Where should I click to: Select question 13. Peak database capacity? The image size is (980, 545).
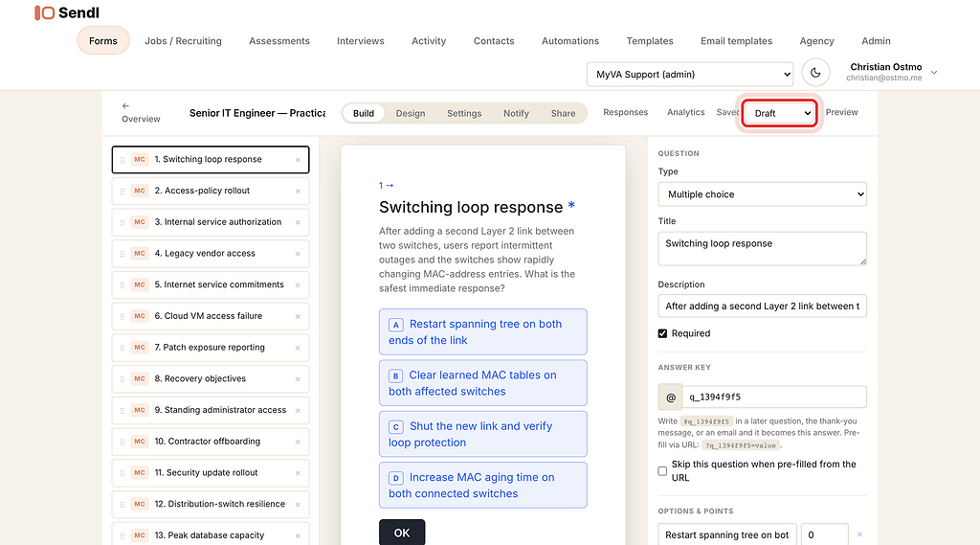point(211,535)
